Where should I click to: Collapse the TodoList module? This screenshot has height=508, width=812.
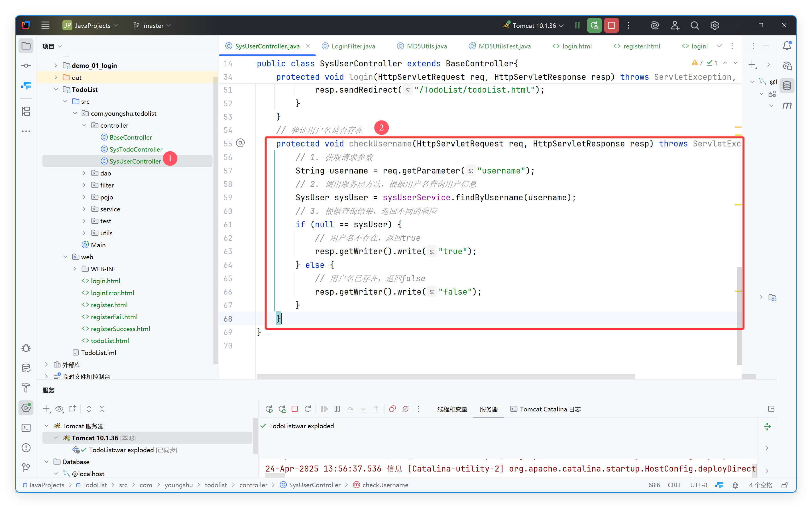[x=56, y=89]
